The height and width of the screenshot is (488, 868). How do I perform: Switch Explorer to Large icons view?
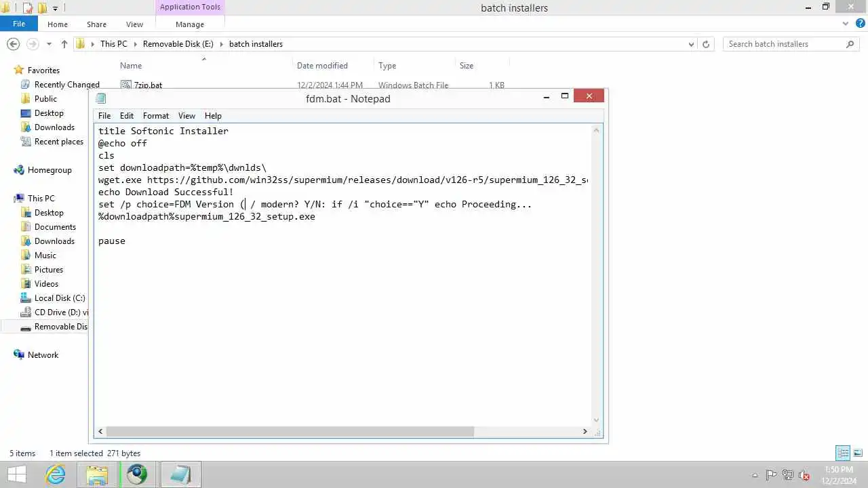tap(858, 453)
